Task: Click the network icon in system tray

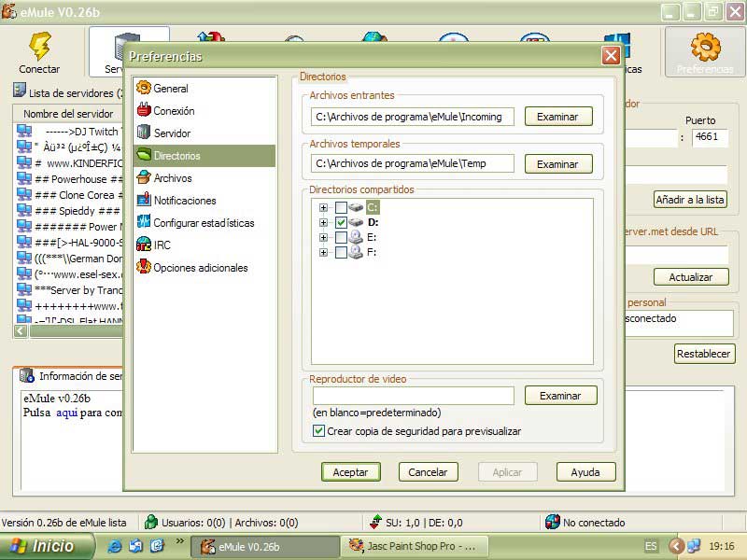Action: pos(694,546)
